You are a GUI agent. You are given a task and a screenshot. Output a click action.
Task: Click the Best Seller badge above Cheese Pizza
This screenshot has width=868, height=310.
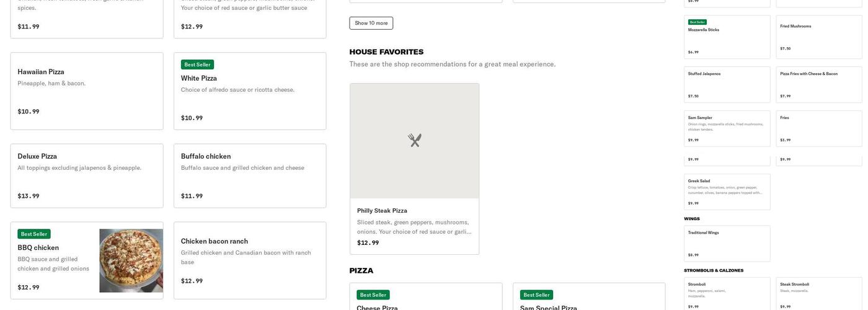[x=373, y=295]
